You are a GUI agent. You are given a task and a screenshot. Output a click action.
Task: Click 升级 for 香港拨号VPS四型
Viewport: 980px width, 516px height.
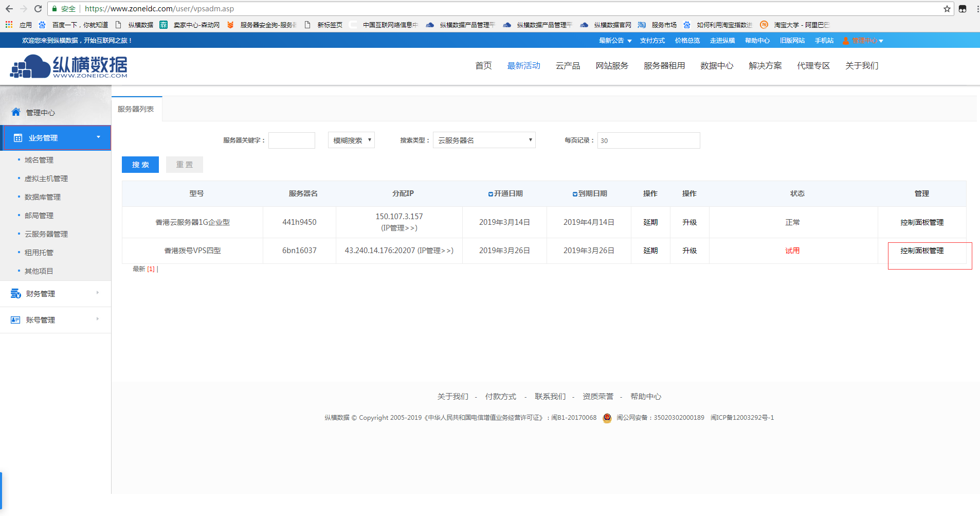click(689, 251)
